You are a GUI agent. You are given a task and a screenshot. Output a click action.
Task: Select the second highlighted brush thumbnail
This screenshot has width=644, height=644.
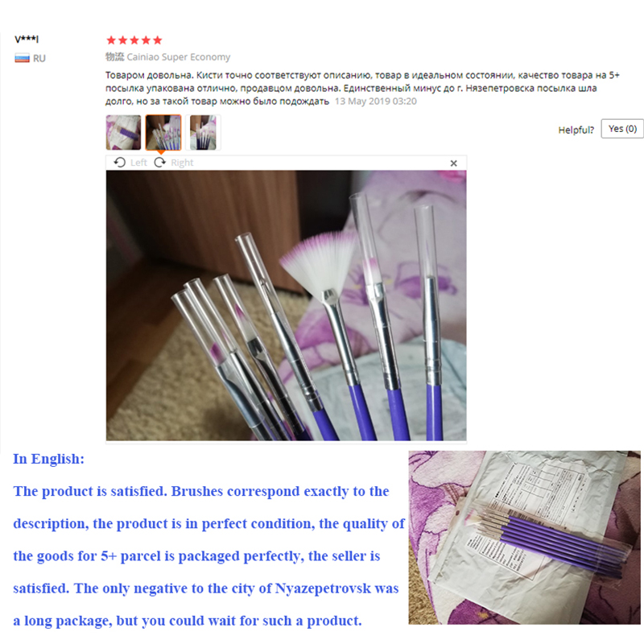coord(163,132)
